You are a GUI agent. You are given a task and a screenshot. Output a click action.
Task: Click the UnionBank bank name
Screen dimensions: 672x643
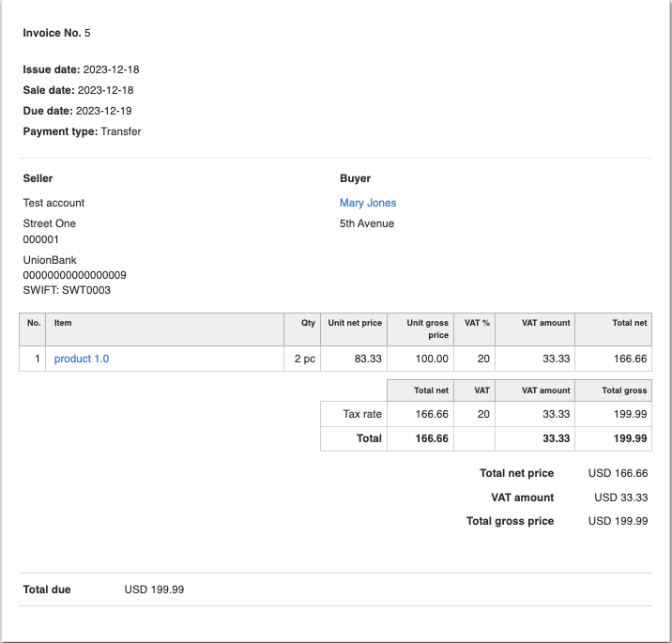(x=50, y=260)
